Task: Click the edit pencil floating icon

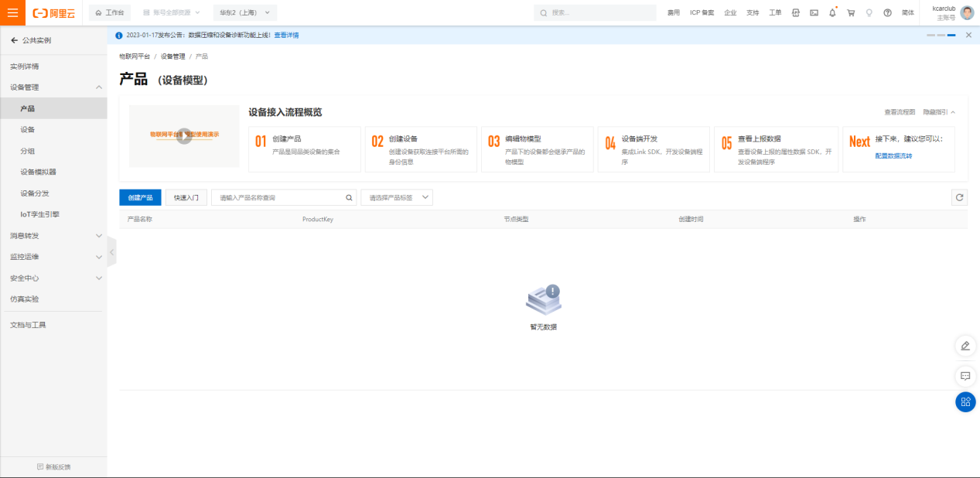Action: pos(965,346)
